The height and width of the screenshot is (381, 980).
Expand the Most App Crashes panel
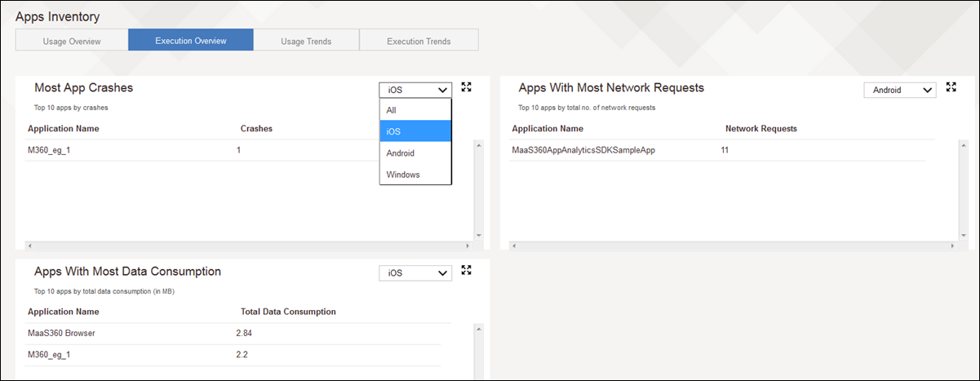pyautogui.click(x=466, y=87)
